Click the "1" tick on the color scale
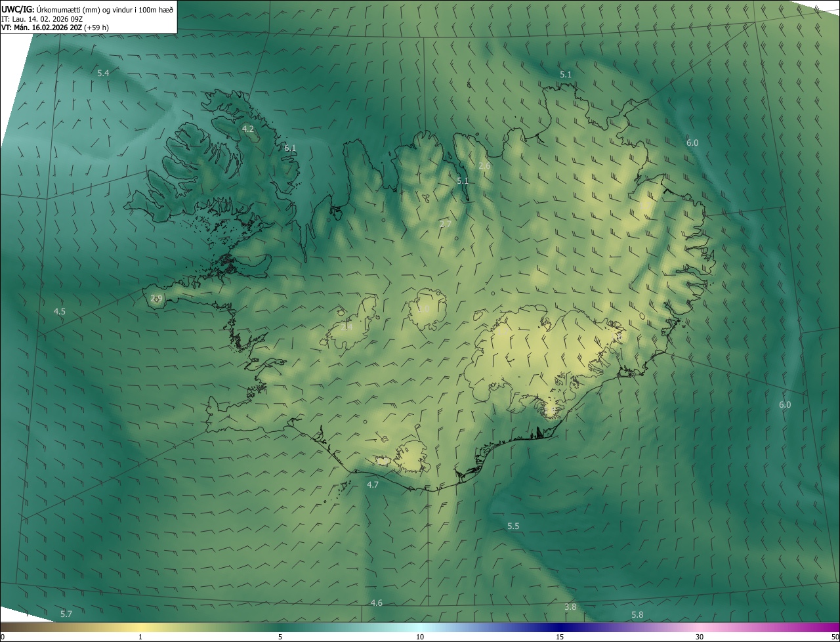Viewport: 840px width, 642px height. [140, 637]
